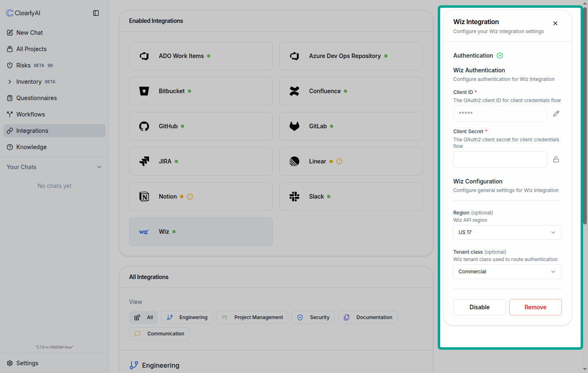Open the Bitbucket integration label
This screenshot has height=373, width=588.
coord(172,91)
